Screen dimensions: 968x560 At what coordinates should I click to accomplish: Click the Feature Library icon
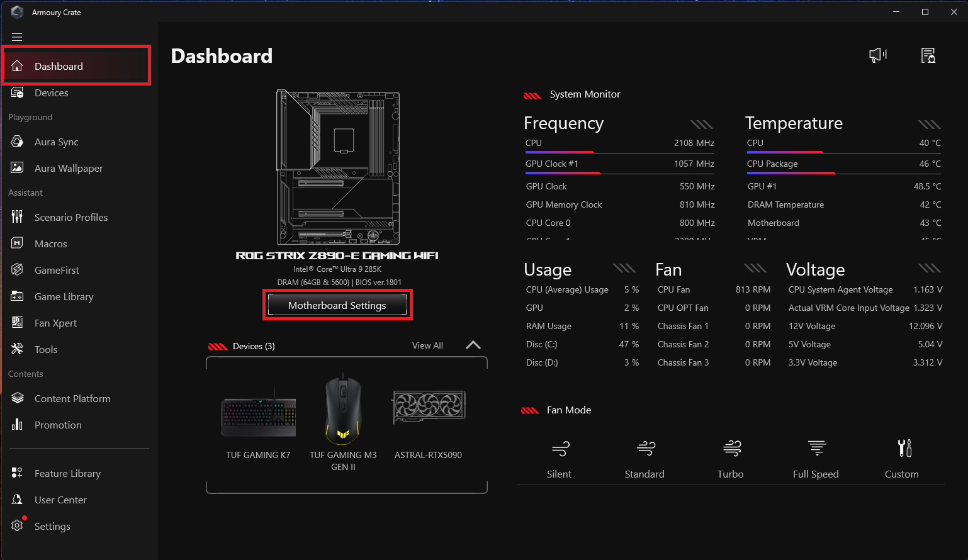click(x=17, y=473)
